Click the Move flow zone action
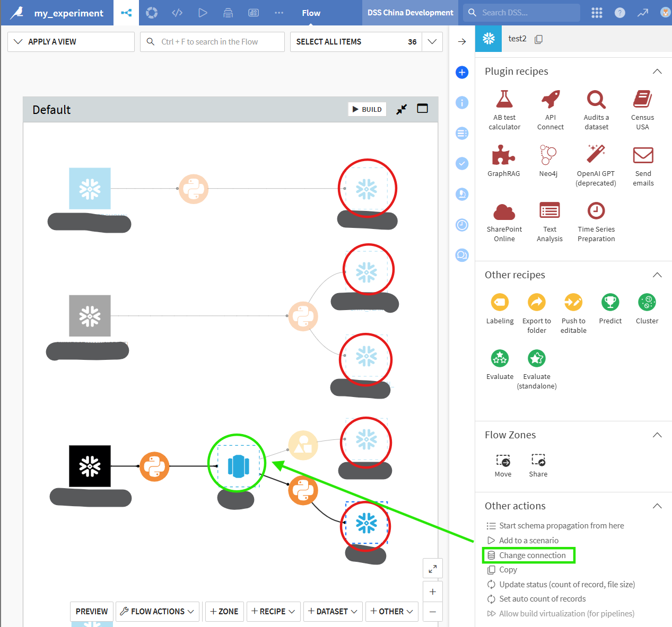Screen dimensions: 672x627 pos(503,466)
